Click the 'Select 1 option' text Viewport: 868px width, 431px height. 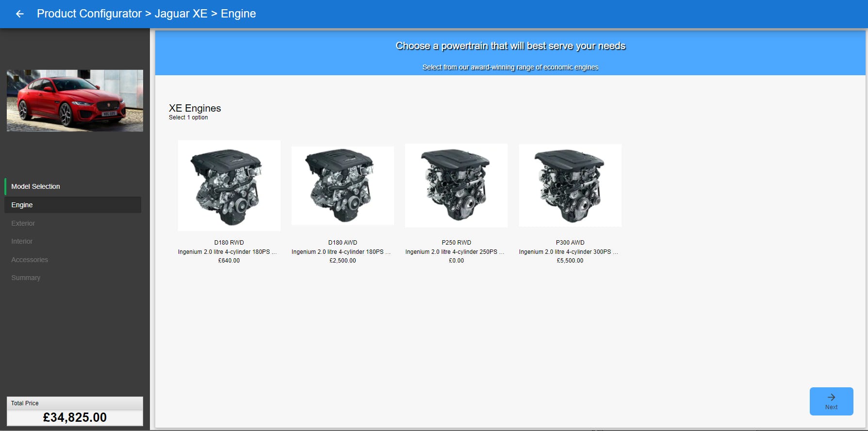point(188,117)
